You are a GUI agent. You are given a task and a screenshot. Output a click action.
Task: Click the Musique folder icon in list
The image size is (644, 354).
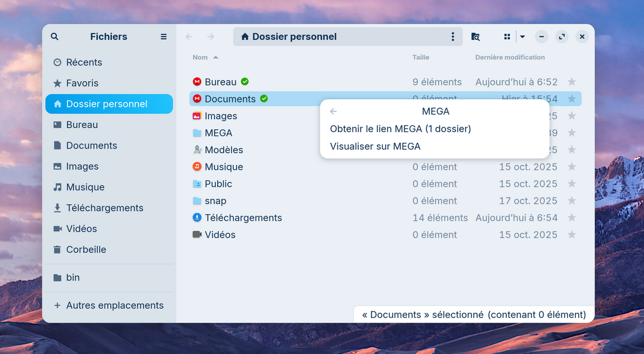197,167
